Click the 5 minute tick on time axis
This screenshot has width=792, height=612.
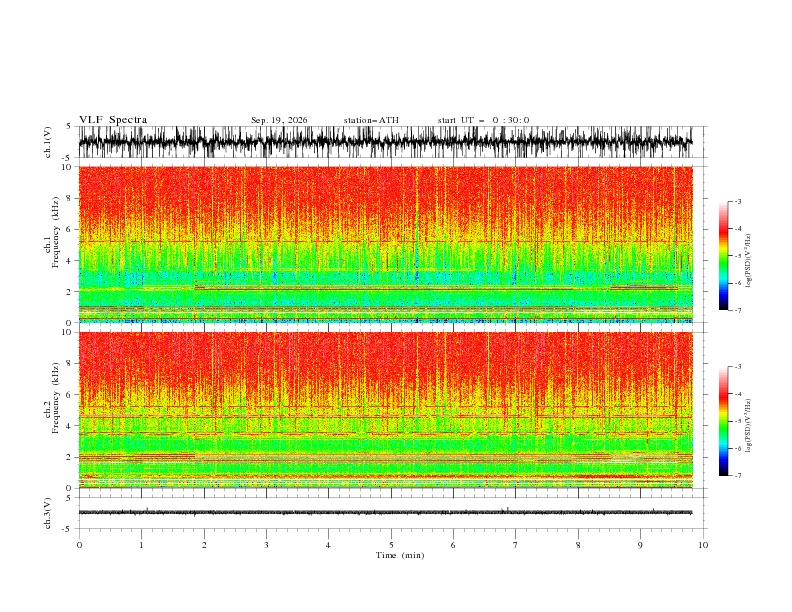coord(391,545)
